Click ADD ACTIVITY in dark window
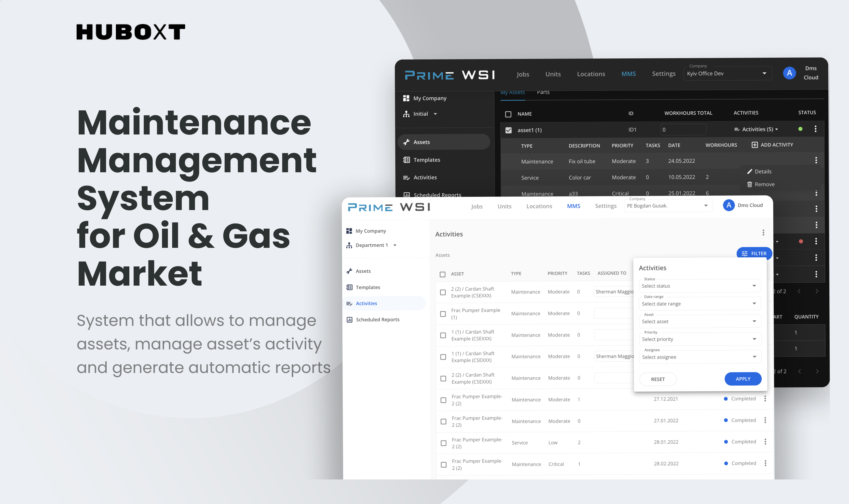849x504 pixels. click(x=772, y=145)
